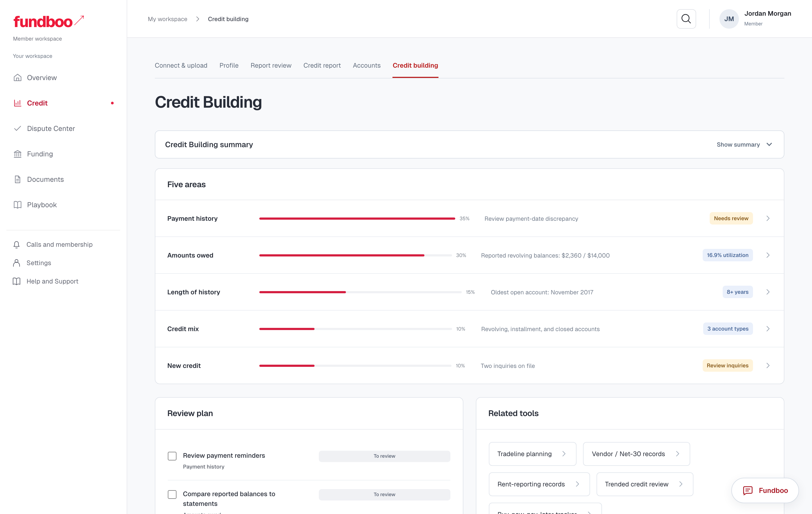Click the JM user avatar
The height and width of the screenshot is (514, 812).
(x=729, y=19)
